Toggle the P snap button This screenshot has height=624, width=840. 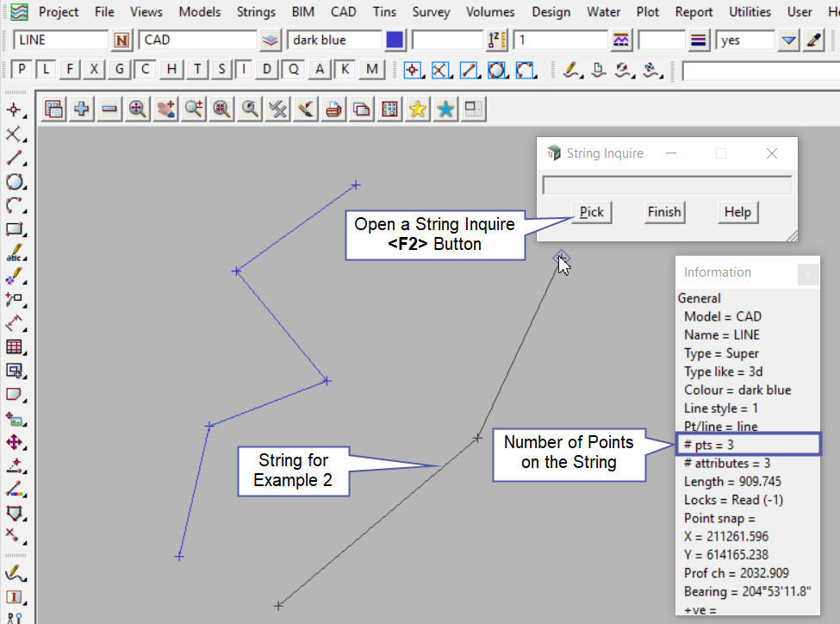(22, 70)
